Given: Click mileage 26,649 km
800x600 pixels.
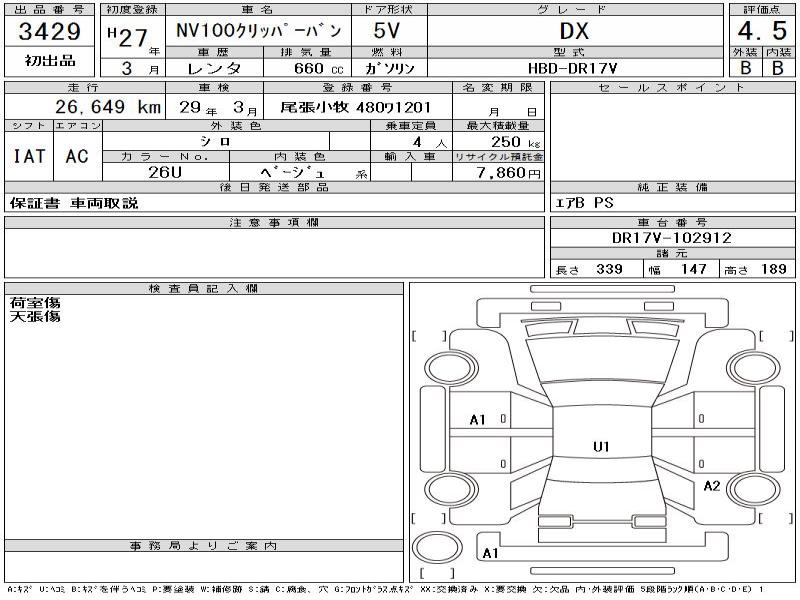Looking at the screenshot, I should [x=108, y=107].
